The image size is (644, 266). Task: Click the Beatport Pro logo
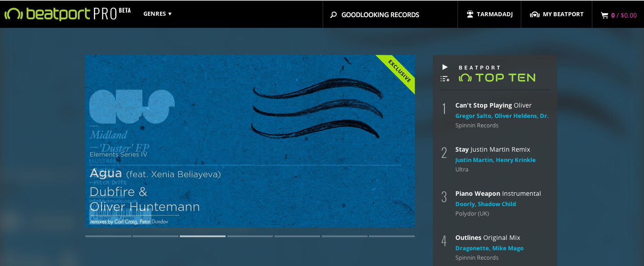click(x=67, y=14)
